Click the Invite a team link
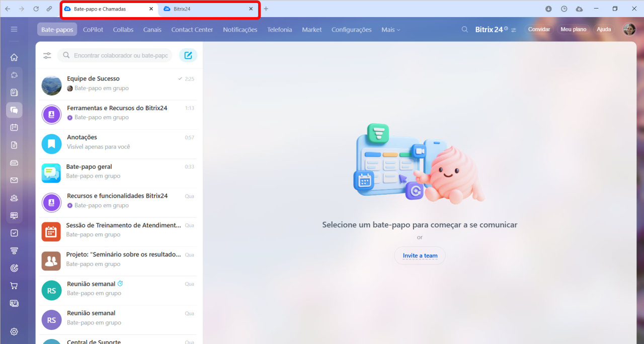The width and height of the screenshot is (644, 344). (420, 255)
